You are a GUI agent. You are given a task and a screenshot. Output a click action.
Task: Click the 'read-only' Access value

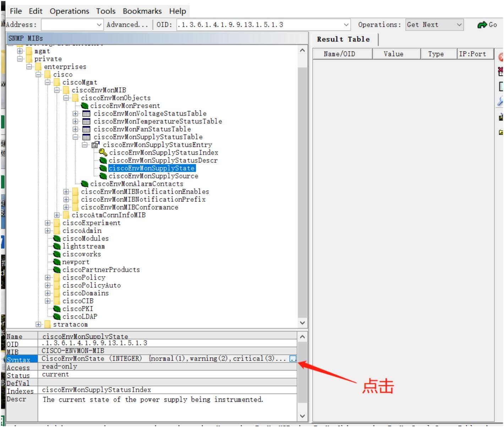59,367
